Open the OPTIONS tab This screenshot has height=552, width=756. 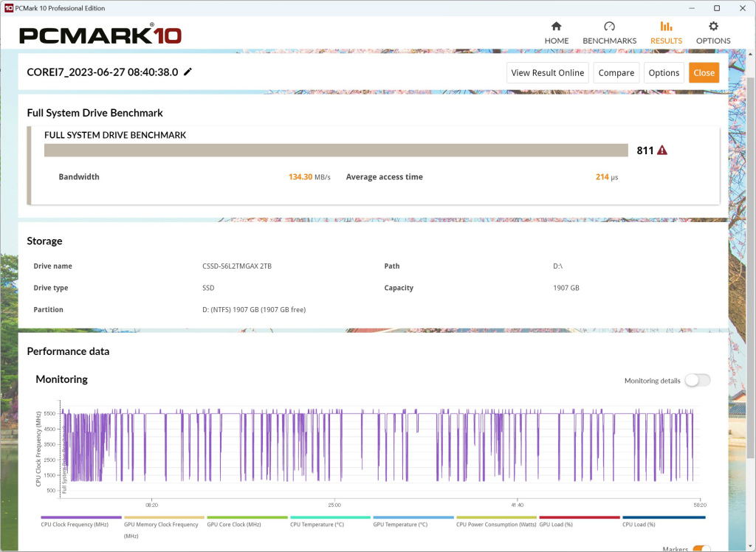(x=713, y=32)
